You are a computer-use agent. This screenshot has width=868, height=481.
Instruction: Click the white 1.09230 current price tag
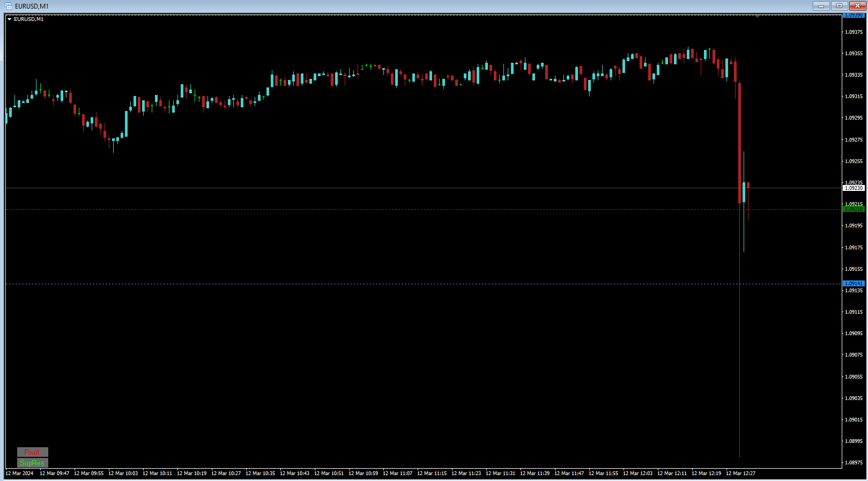pos(854,188)
